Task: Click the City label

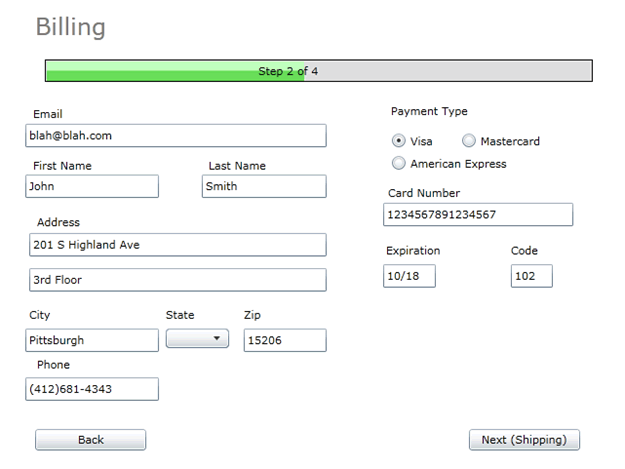Action: 40,315
